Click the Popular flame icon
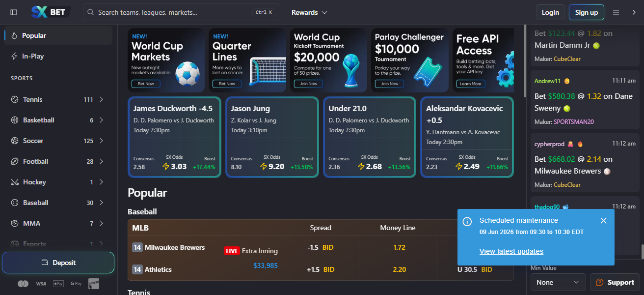 [x=14, y=35]
